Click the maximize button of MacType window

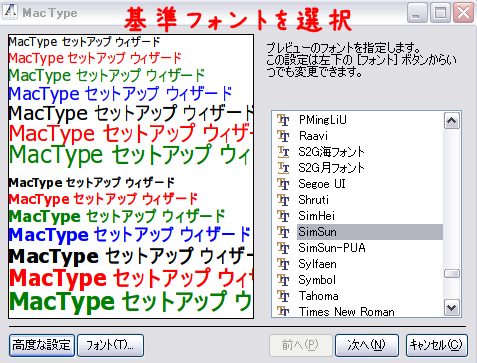440,13
